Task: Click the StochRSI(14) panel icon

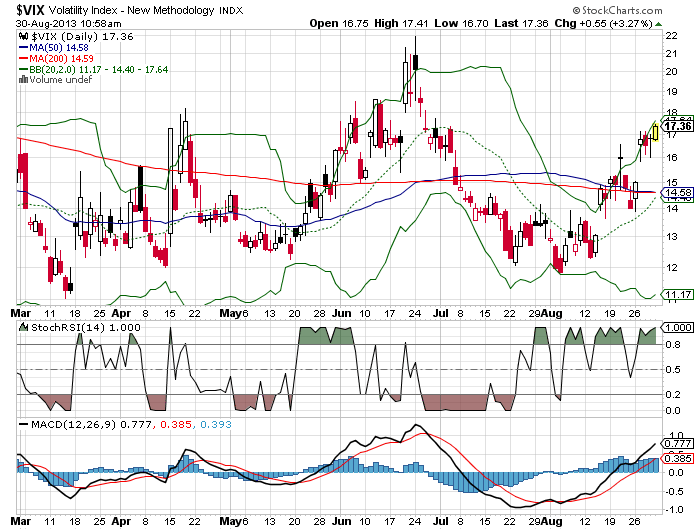Action: click(24, 327)
